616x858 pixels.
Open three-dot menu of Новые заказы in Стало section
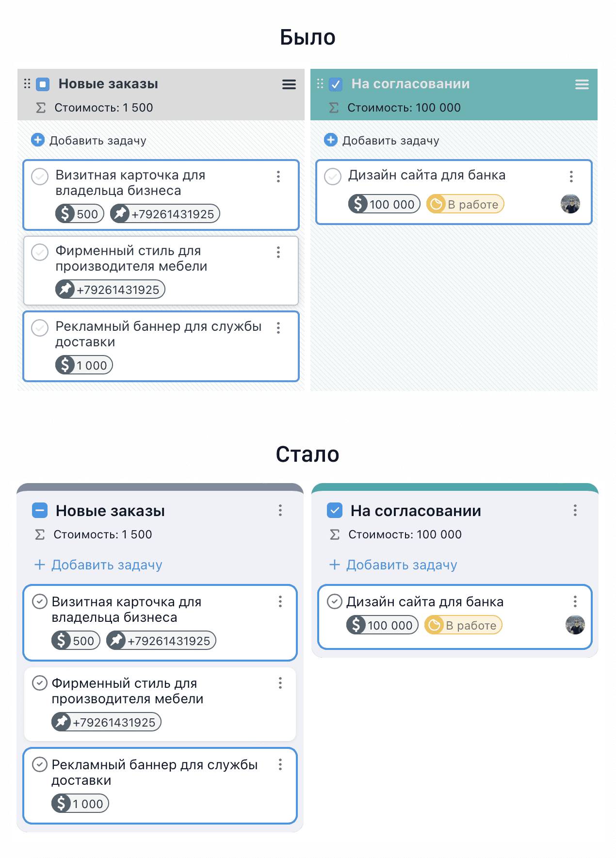pyautogui.click(x=280, y=510)
